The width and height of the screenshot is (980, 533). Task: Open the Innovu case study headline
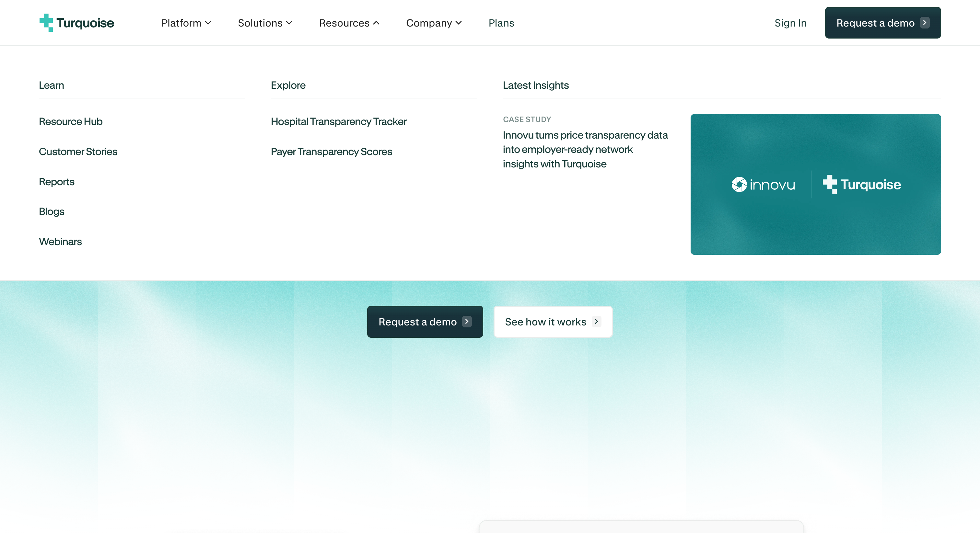(585, 149)
